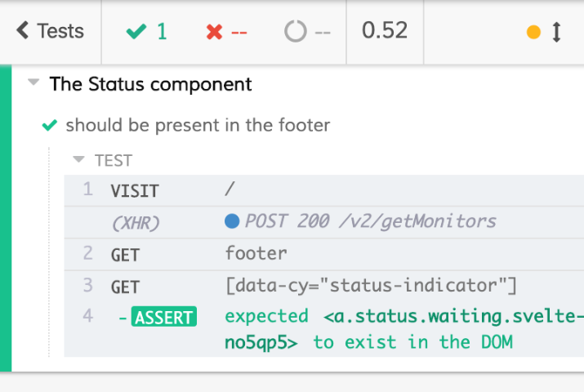Click the test duration 0.52 display
Viewport: 584px width, 392px height.
click(x=385, y=32)
